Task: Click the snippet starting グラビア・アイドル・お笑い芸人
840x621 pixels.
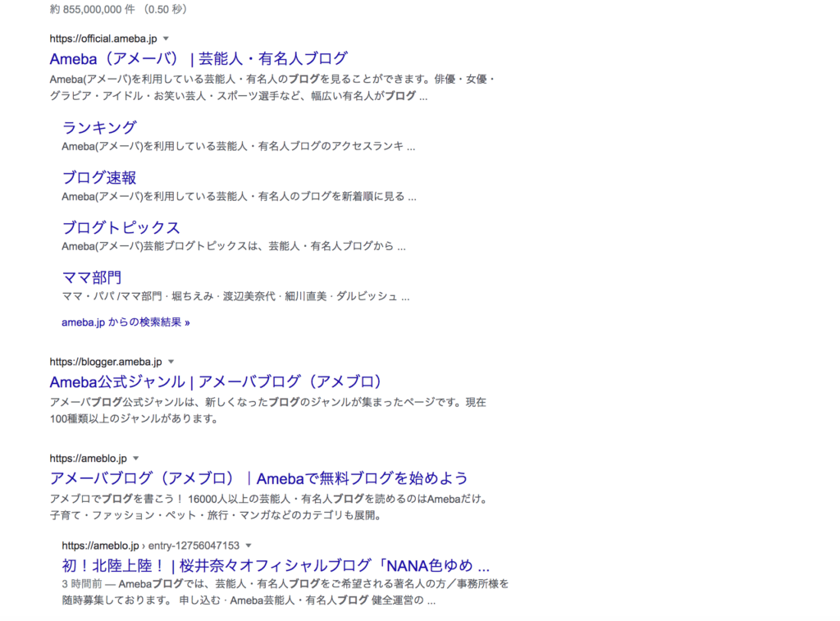Action: point(239,96)
